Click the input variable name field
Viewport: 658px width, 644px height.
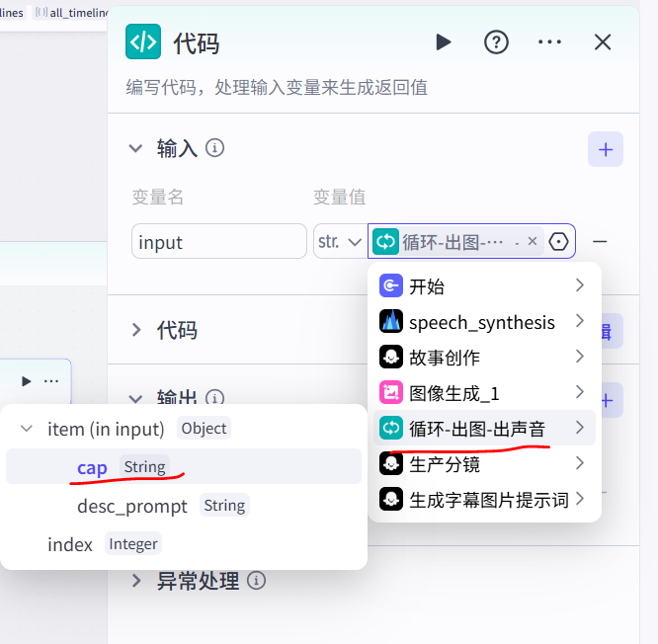(x=219, y=241)
